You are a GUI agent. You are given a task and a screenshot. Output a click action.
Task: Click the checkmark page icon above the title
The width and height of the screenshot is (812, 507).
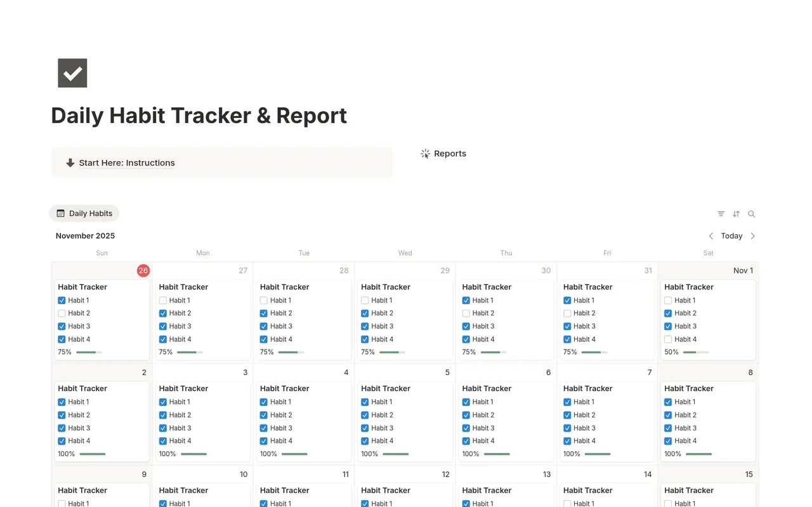click(x=72, y=73)
